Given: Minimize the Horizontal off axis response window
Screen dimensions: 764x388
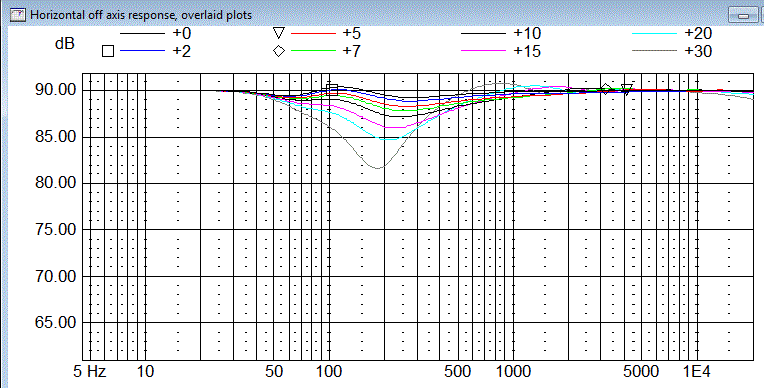Looking at the screenshot, I should point(744,15).
